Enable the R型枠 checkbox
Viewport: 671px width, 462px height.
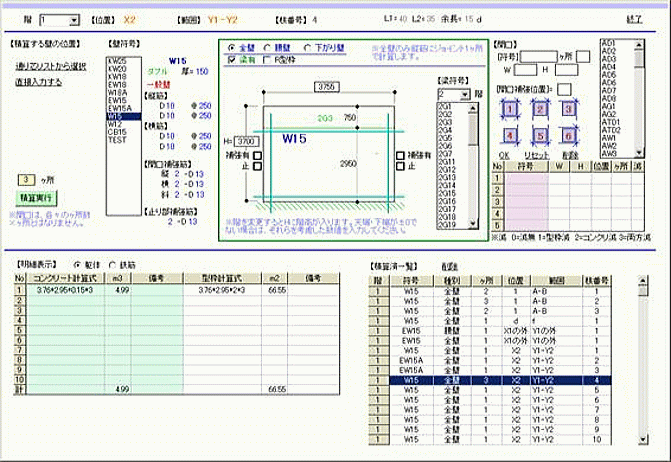coord(266,59)
